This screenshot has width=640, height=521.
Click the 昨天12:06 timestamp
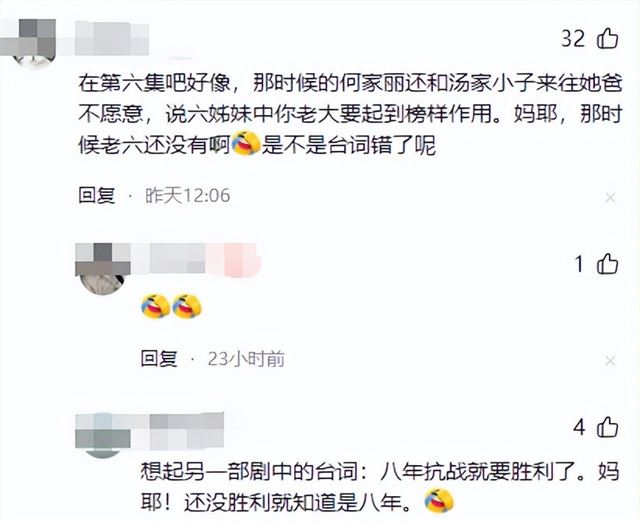pos(187,196)
